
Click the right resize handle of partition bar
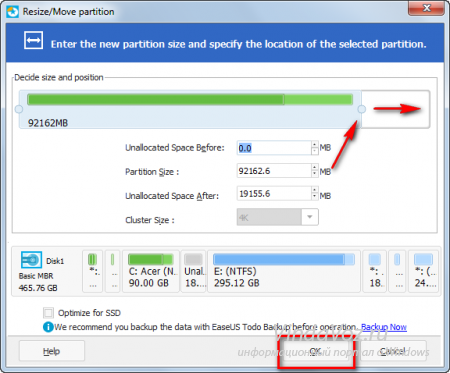(361, 109)
